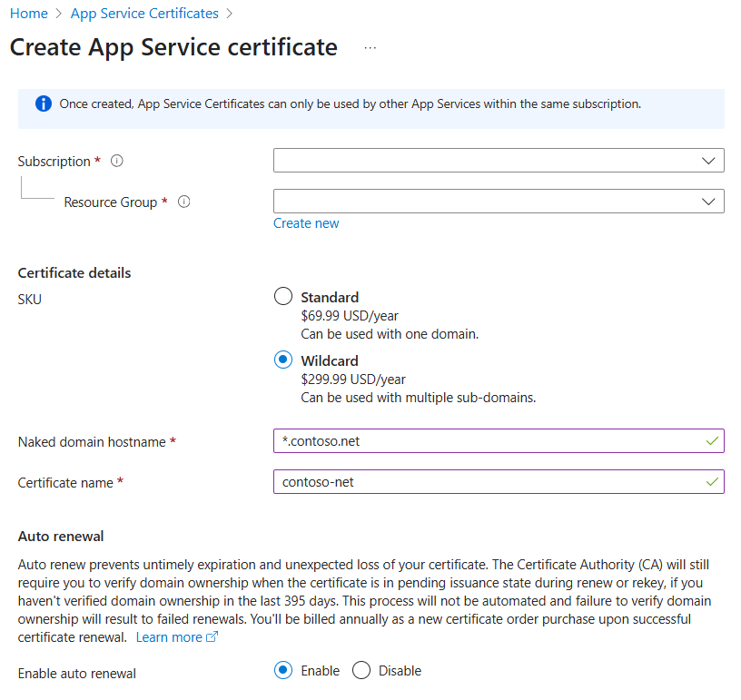
Task: Click the chevron after Home breadcrumb
Action: pos(59,14)
